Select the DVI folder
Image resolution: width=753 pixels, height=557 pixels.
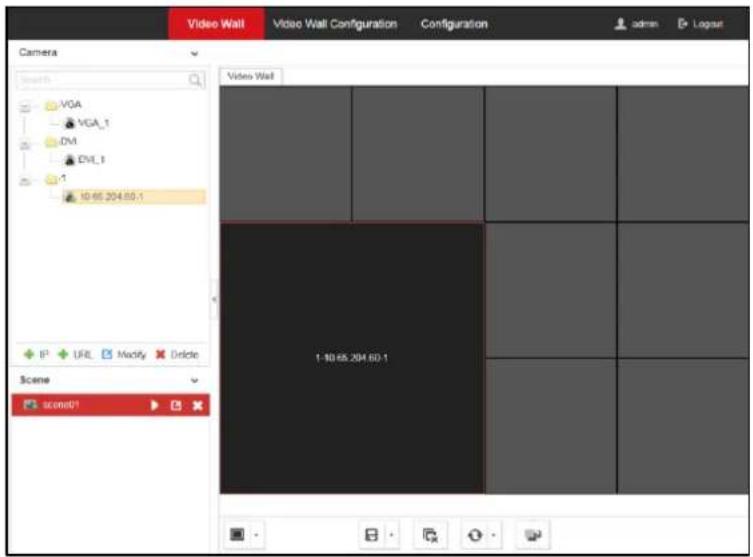coord(61,141)
